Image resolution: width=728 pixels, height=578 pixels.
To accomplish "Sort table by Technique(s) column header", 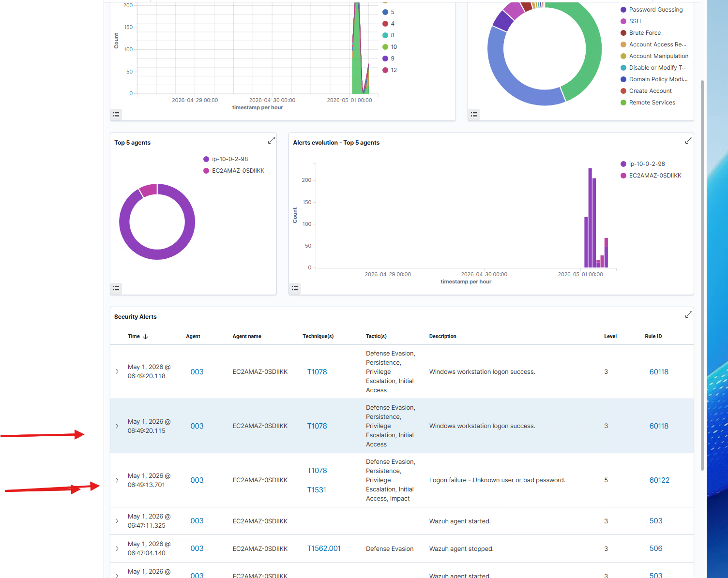I will pos(318,336).
